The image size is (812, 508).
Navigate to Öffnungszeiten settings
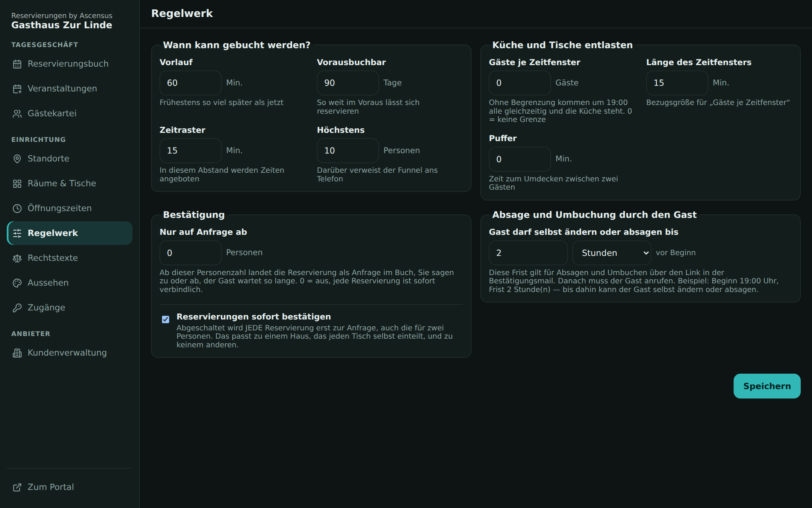tap(70, 208)
